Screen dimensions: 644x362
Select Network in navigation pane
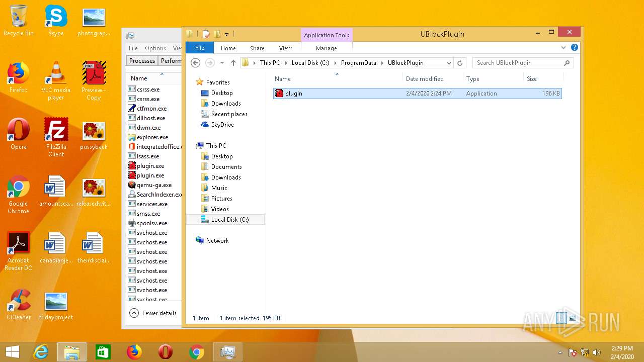pyautogui.click(x=217, y=240)
